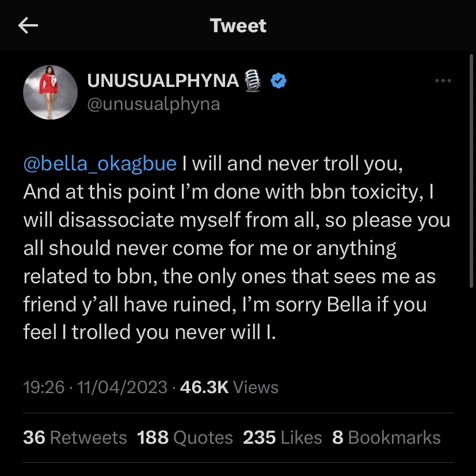The image size is (476, 476).
Task: Select the Tweet header title
Action: click(238, 25)
